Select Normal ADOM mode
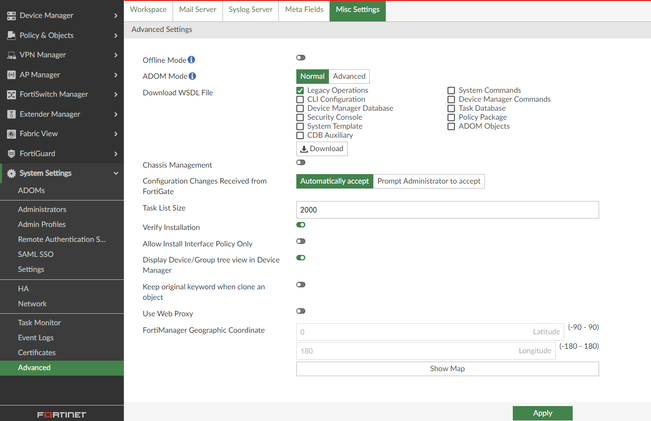 pyautogui.click(x=312, y=76)
